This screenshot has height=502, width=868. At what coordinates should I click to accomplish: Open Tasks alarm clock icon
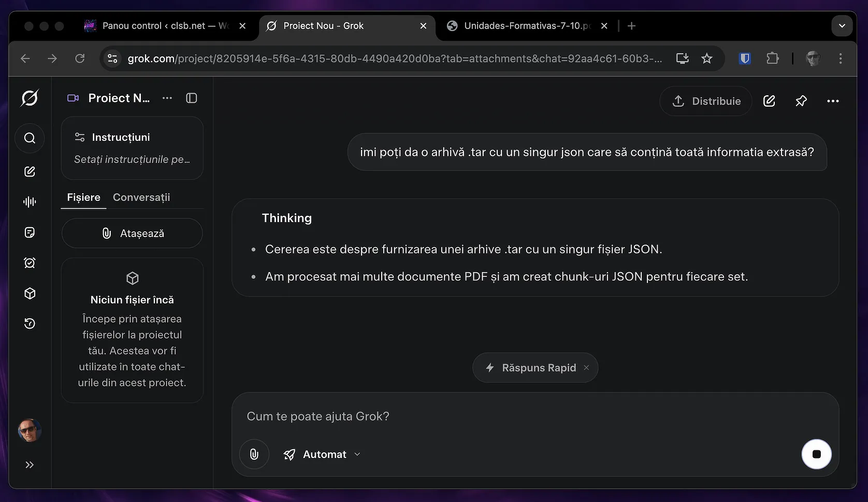[x=30, y=263]
